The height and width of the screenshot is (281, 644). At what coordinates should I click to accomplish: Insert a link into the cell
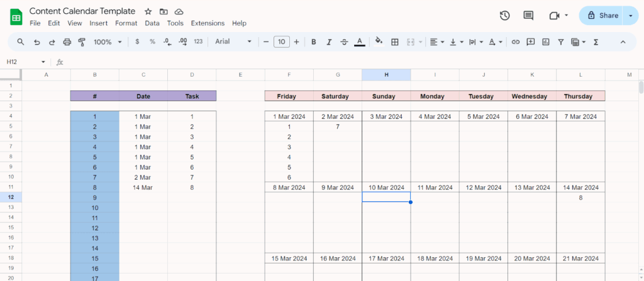click(x=516, y=42)
